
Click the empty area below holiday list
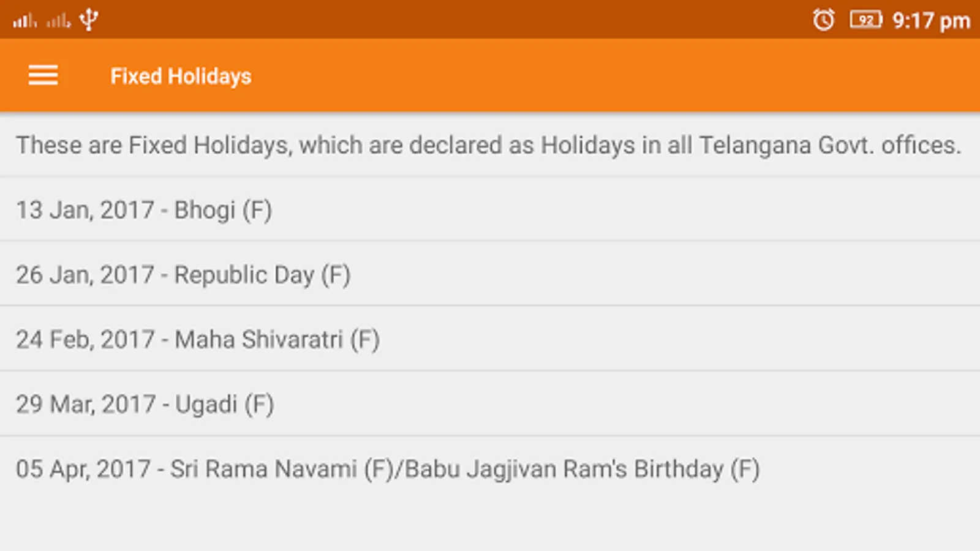[x=490, y=523]
